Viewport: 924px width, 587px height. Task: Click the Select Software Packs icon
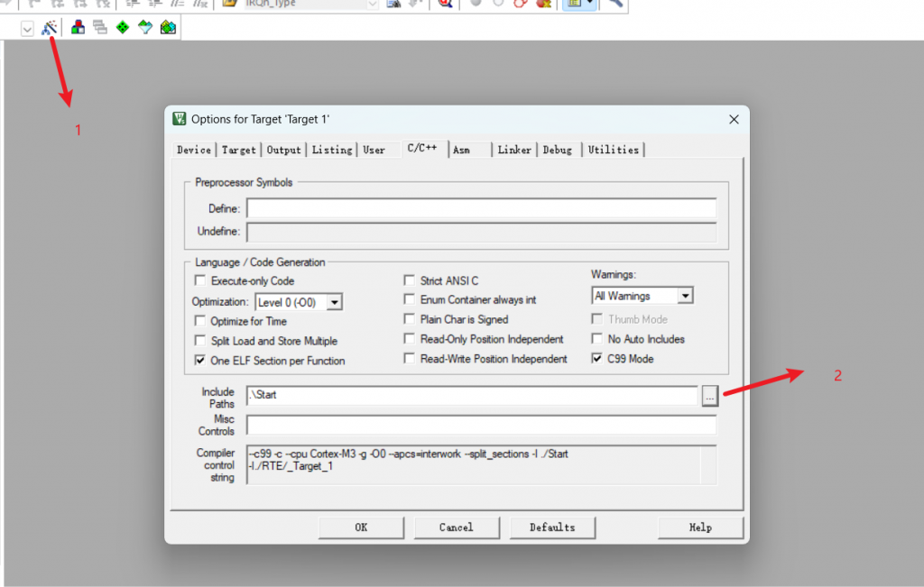pyautogui.click(x=145, y=28)
